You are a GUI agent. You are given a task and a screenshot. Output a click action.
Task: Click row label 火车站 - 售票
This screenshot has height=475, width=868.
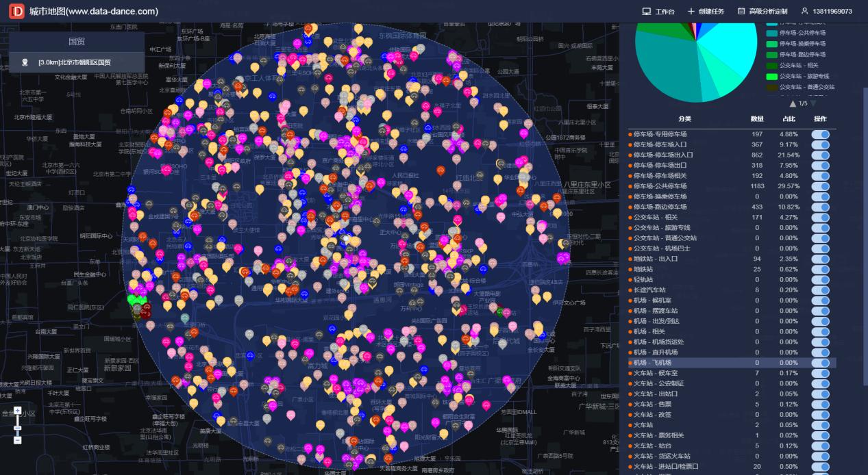652,404
